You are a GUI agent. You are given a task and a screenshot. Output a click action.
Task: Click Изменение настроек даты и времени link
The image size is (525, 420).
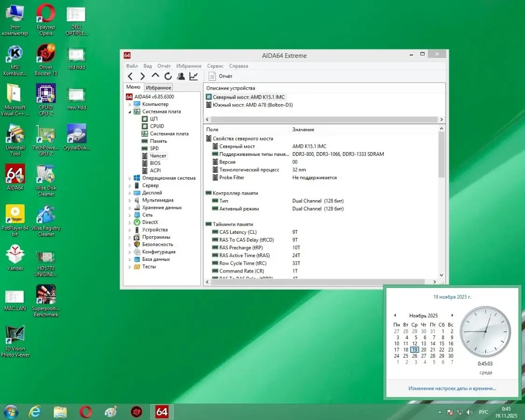click(452, 388)
